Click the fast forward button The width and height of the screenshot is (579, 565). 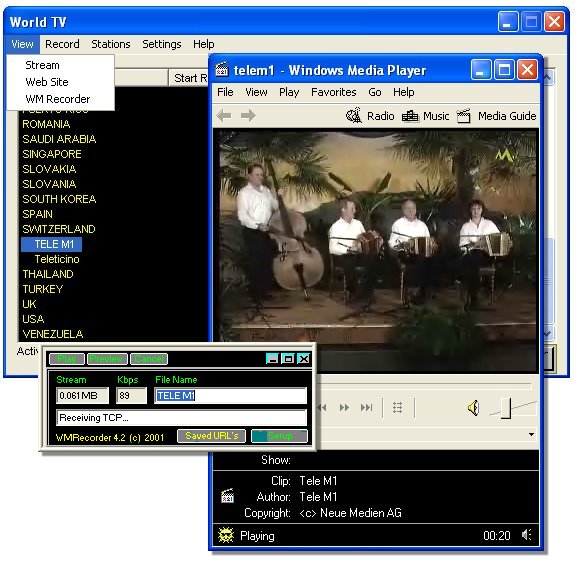point(344,408)
